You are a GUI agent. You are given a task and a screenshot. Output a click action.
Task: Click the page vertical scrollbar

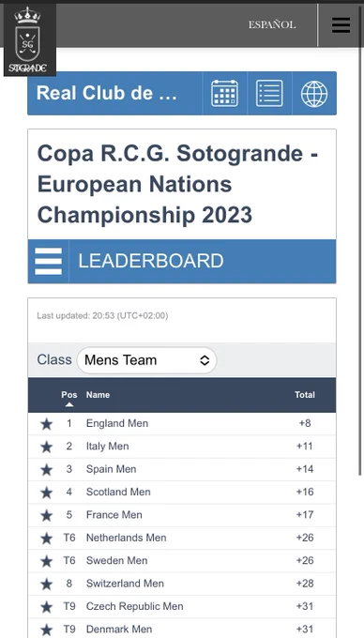click(360, 261)
